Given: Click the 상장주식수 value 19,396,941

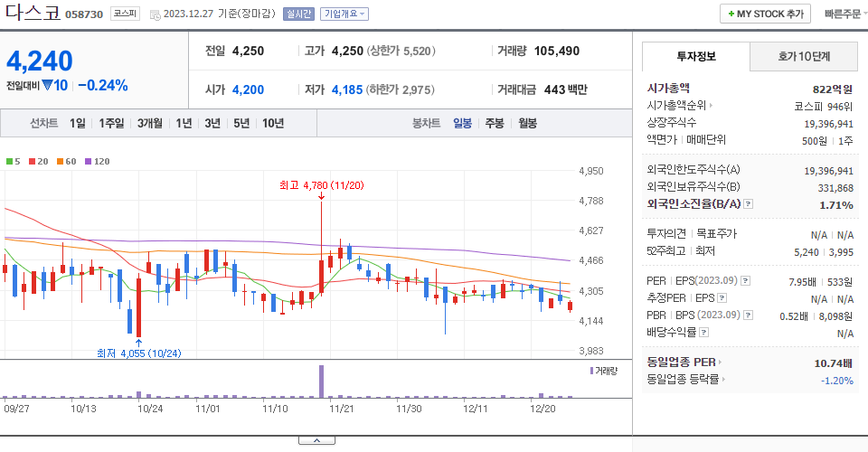Looking at the screenshot, I should point(828,124).
